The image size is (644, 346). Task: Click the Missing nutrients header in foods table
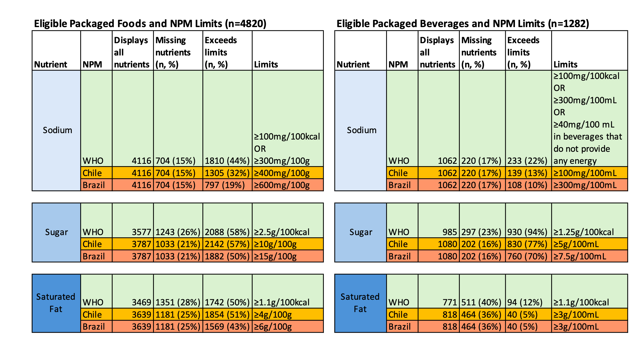click(173, 52)
